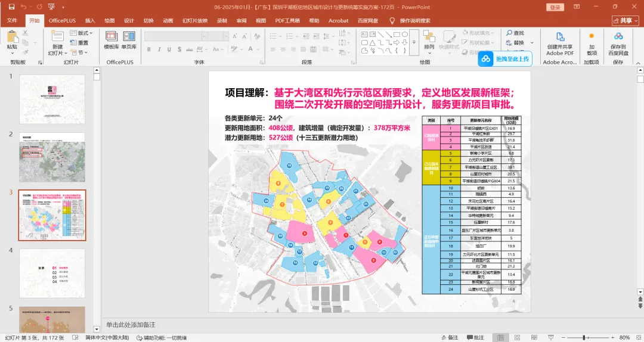Click the accessibility check status icon
This screenshot has height=342, width=644.
tap(140, 337)
